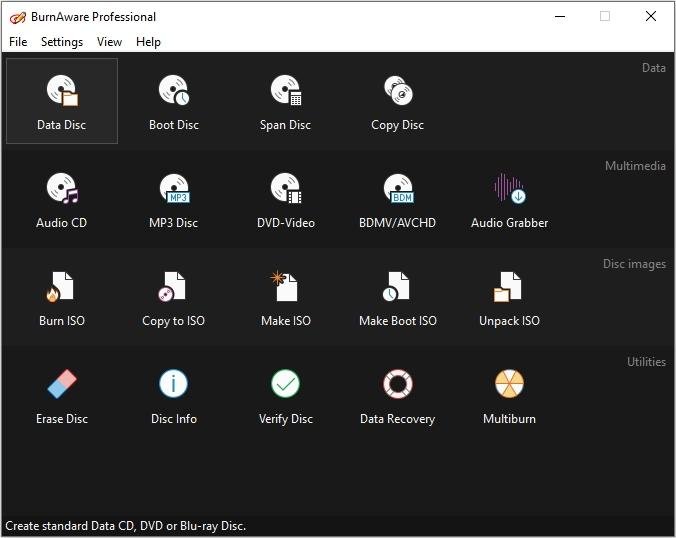Select the Make ISO tool
676x538 pixels.
tap(286, 296)
